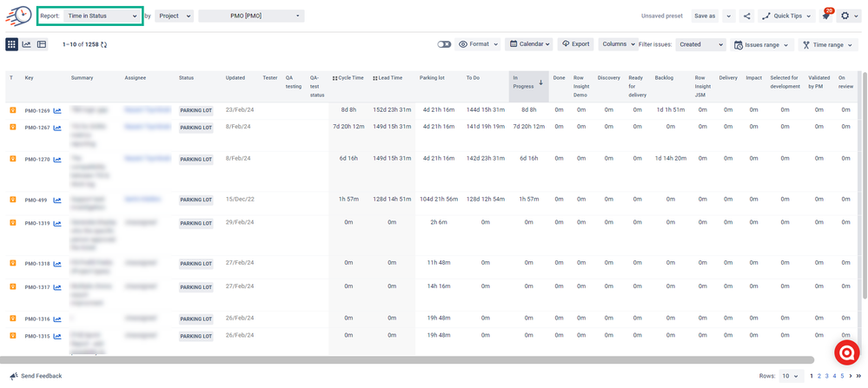Viewport: 868px width, 388px height.
Task: Toggle the switch beside Format
Action: pyautogui.click(x=444, y=44)
